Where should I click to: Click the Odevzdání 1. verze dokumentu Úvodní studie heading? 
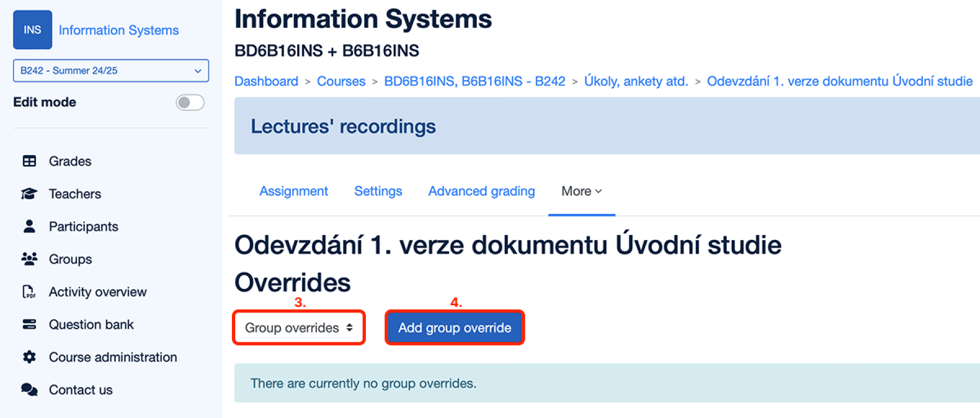pos(508,245)
